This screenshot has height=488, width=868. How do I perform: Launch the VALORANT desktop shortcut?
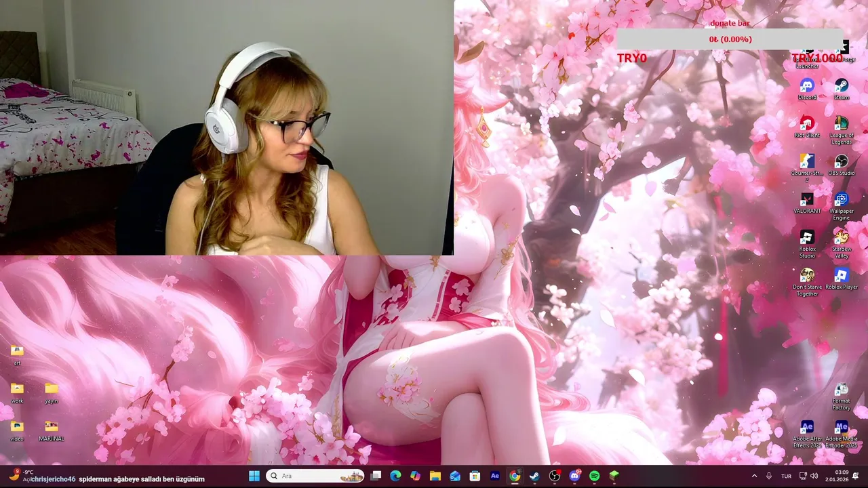[x=807, y=203]
